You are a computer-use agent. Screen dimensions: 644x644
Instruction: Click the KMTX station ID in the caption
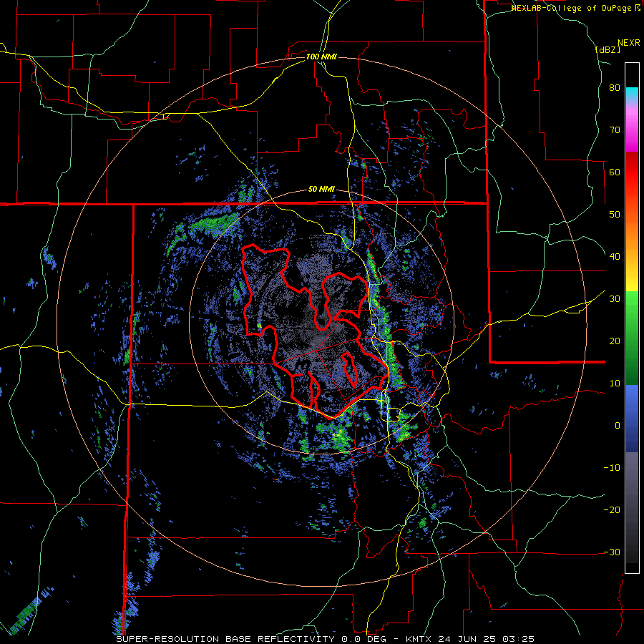coord(419,639)
